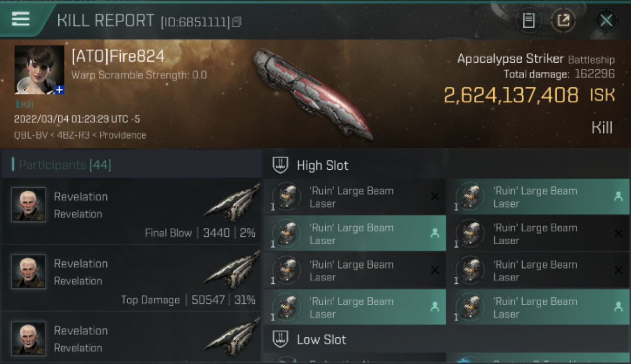
Task: Click the Apocalypse Striker ship image
Action: point(313,92)
